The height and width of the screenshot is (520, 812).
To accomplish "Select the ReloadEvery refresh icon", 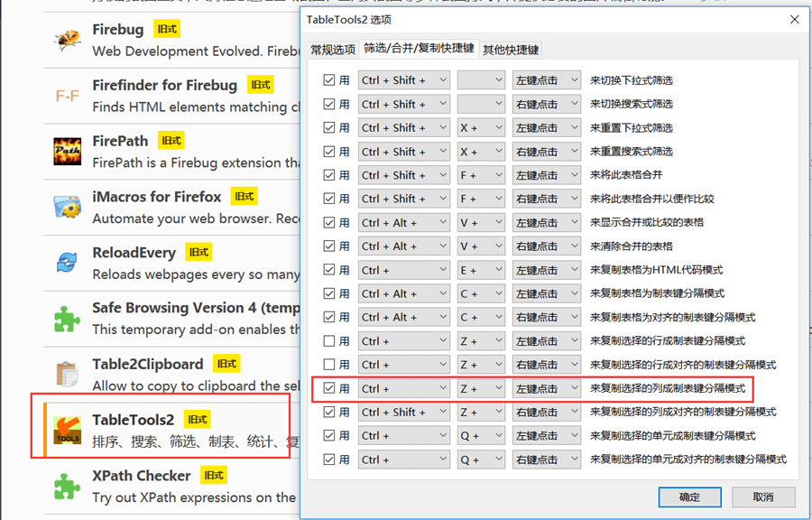I will pos(68,263).
